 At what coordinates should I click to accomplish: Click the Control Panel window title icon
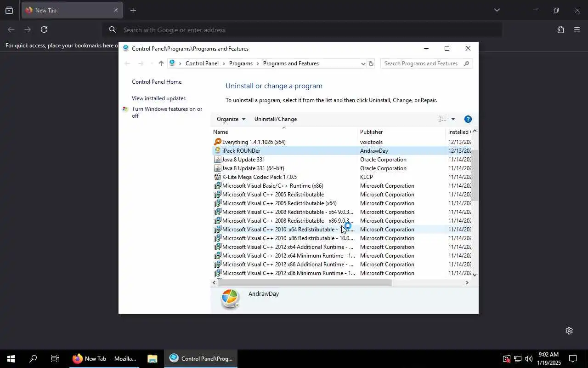point(126,48)
